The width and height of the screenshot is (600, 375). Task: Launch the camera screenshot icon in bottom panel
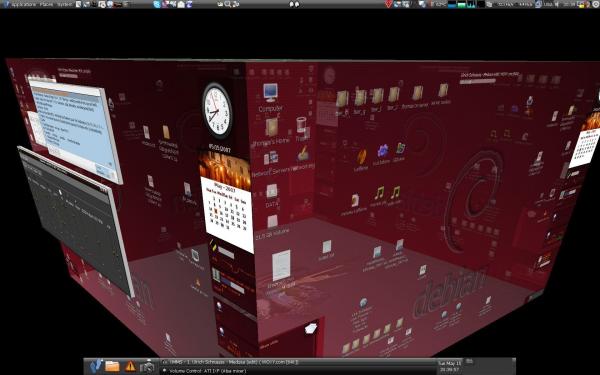pos(147,367)
